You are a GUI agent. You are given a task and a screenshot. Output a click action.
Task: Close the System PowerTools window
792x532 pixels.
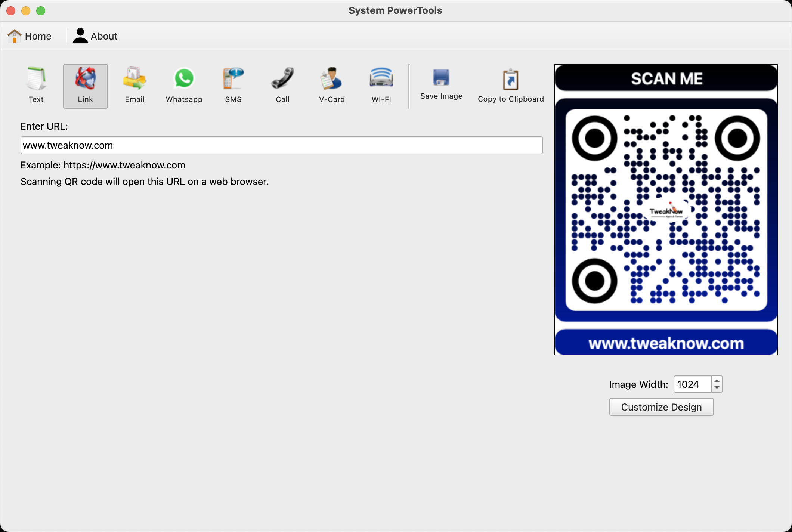[11, 11]
